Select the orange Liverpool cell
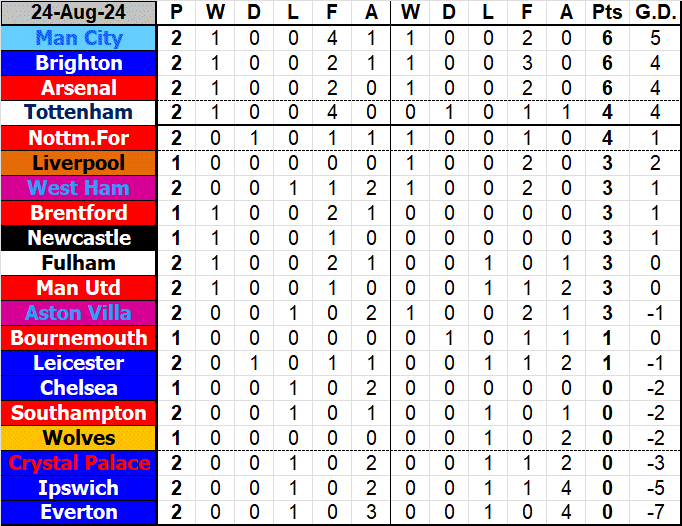 tap(79, 163)
